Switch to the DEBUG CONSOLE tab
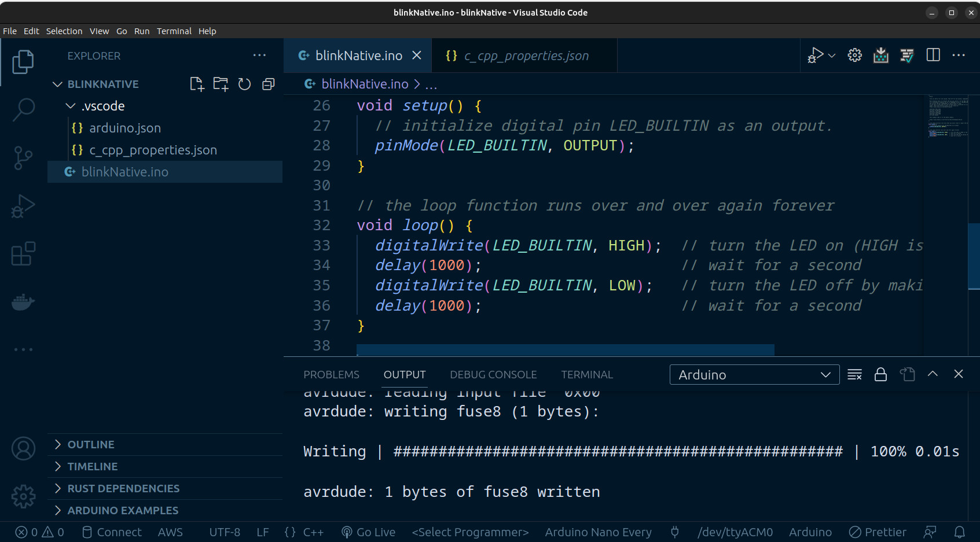The image size is (980, 542). point(493,375)
